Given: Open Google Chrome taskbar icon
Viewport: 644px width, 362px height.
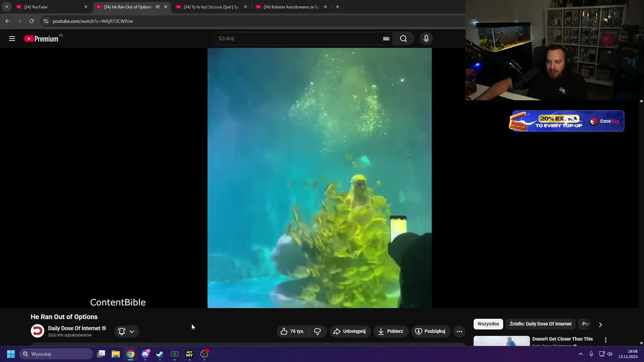Looking at the screenshot, I should (x=130, y=354).
